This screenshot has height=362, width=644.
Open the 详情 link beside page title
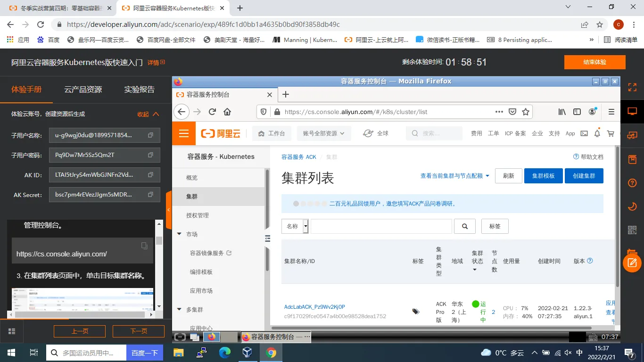pos(156,62)
